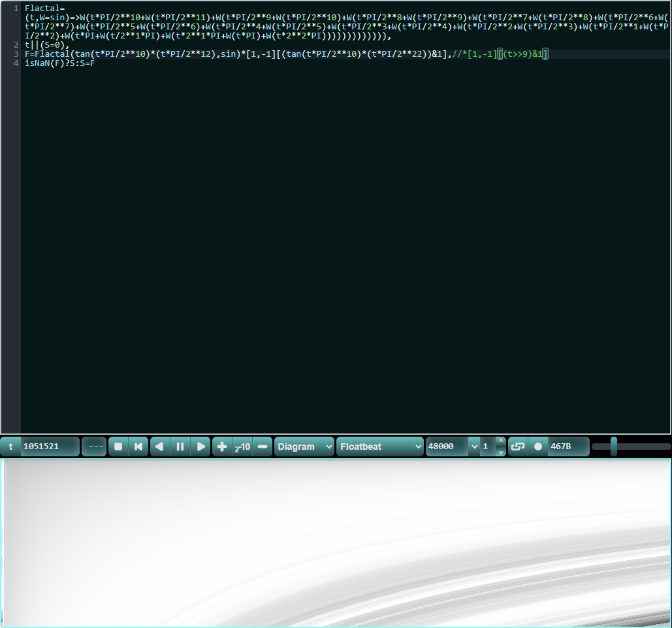The width and height of the screenshot is (672, 628).
Task: Click the waveform visualizer canvas
Action: 336,542
